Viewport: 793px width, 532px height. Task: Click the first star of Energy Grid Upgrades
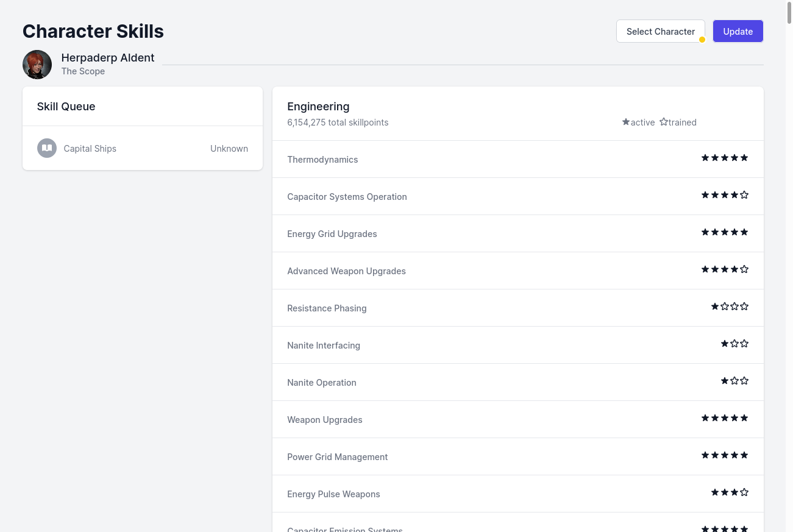pos(705,232)
